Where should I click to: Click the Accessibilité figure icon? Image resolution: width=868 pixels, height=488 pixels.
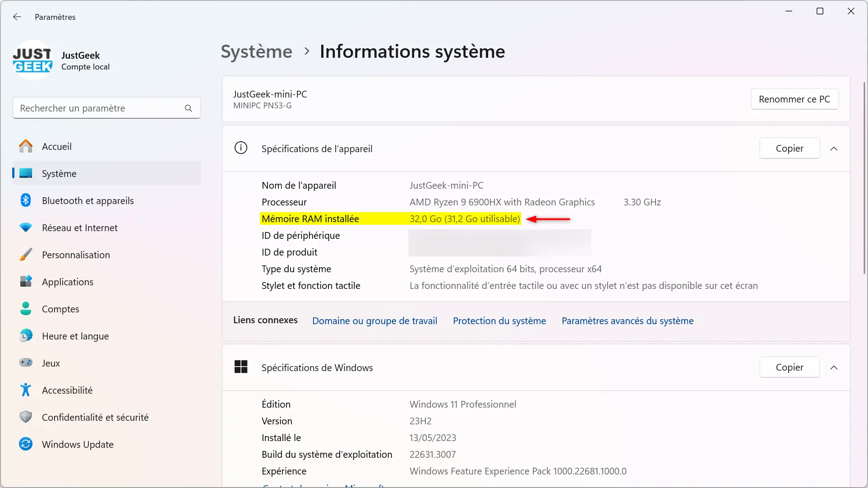[x=26, y=390]
